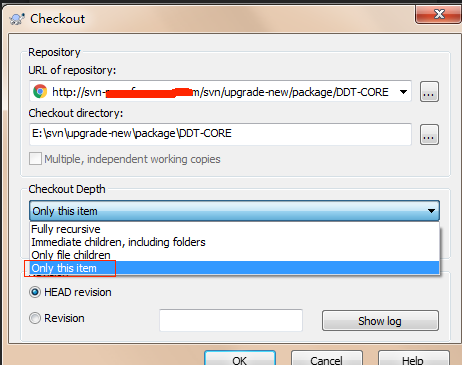Click the Cancel button
Viewport: 462px width, 365px height.
coord(327,359)
